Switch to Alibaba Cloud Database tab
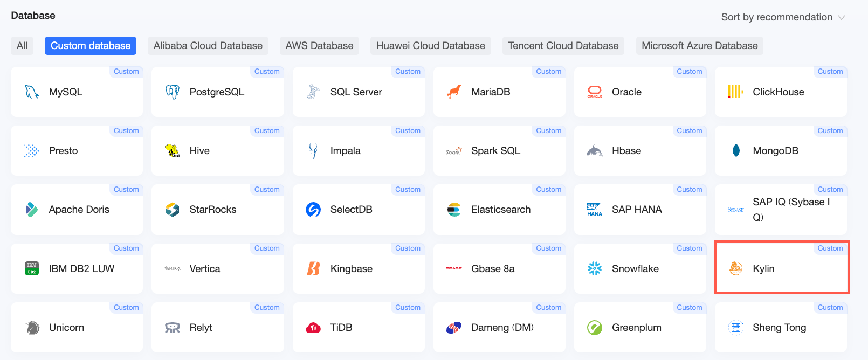Image resolution: width=868 pixels, height=360 pixels. pos(208,46)
